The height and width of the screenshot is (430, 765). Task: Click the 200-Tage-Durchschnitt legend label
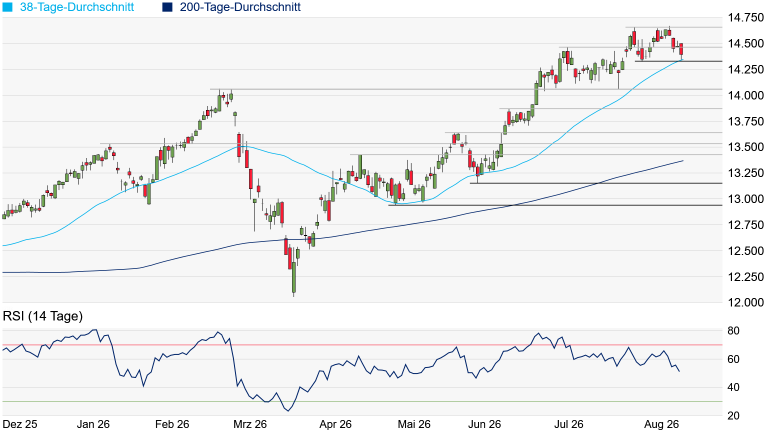[x=240, y=7]
